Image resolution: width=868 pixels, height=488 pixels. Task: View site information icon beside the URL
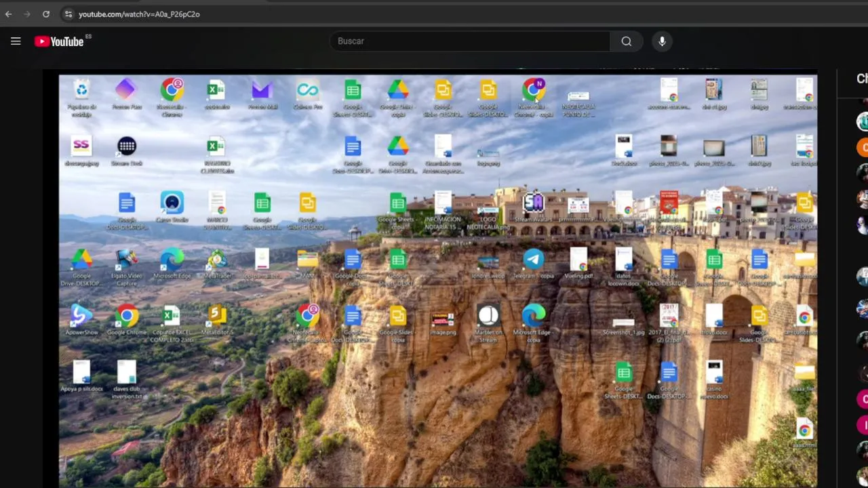point(68,14)
